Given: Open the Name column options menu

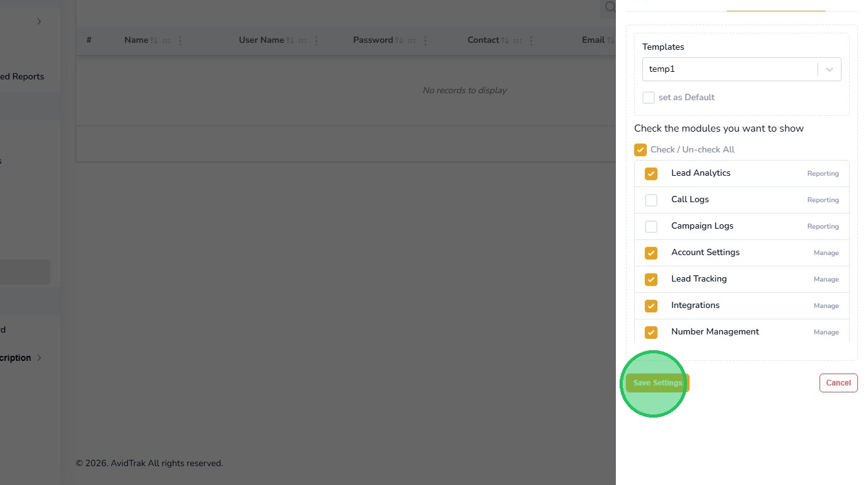Looking at the screenshot, I should 180,40.
